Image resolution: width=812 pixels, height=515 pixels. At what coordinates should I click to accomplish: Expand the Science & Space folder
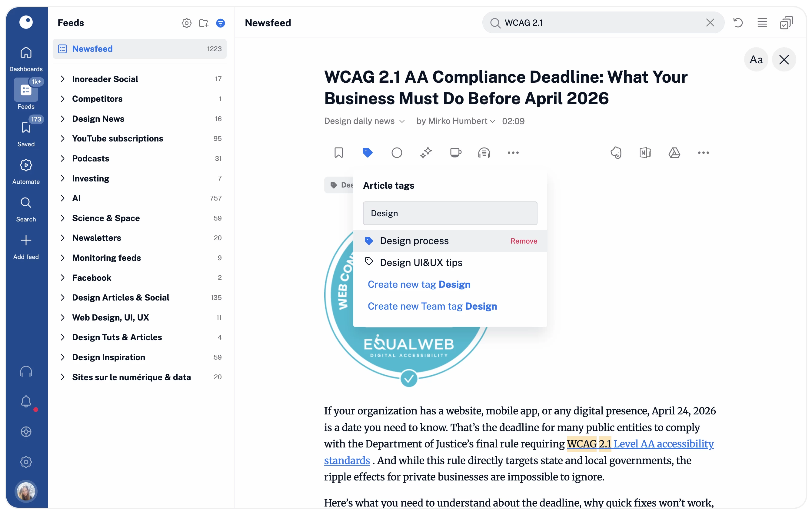(62, 218)
